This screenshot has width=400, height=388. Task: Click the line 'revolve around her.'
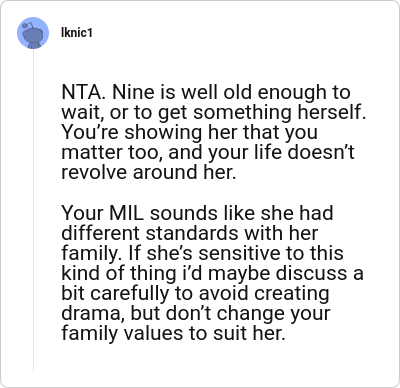[x=149, y=172]
